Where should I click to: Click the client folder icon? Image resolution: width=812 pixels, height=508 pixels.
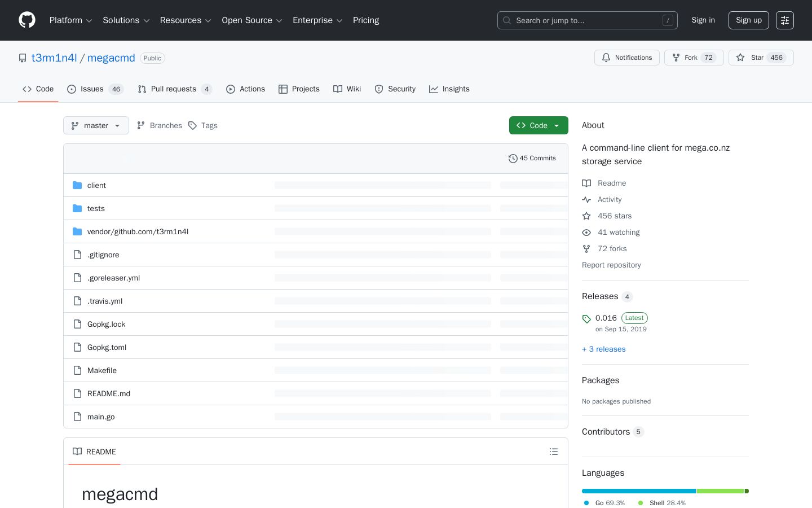(x=77, y=185)
